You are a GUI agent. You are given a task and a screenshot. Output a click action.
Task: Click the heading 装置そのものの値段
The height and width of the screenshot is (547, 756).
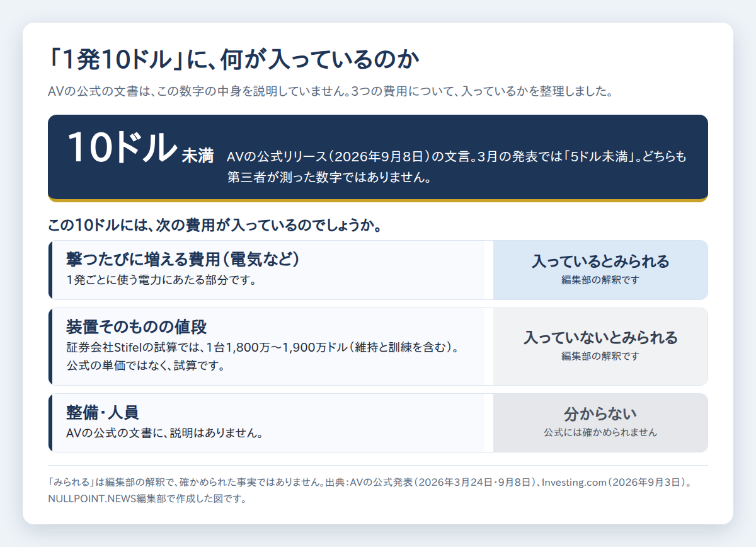(137, 327)
